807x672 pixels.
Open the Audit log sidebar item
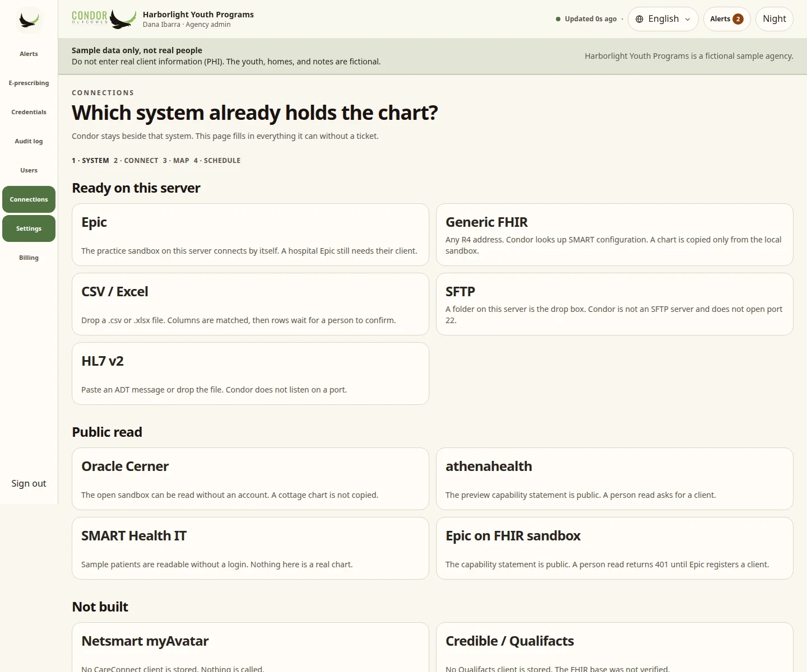[x=29, y=141]
